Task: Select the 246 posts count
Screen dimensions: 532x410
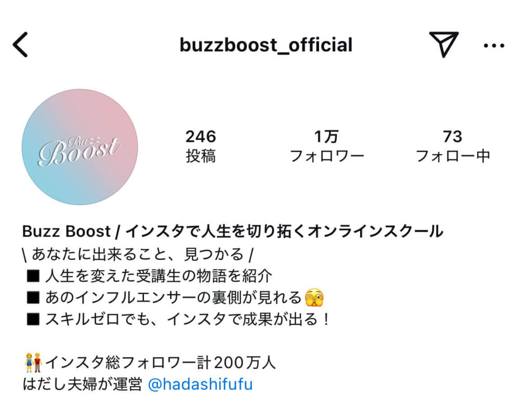Action: click(201, 137)
